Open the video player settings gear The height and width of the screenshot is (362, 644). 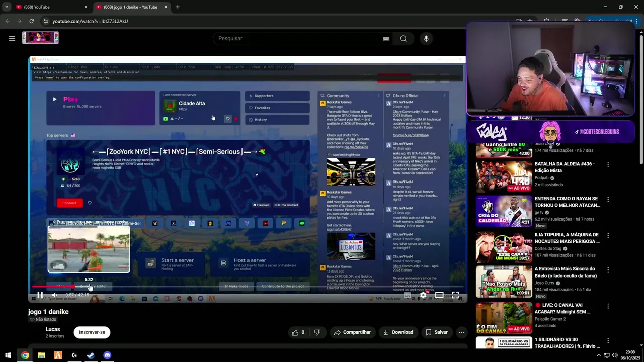(423, 295)
